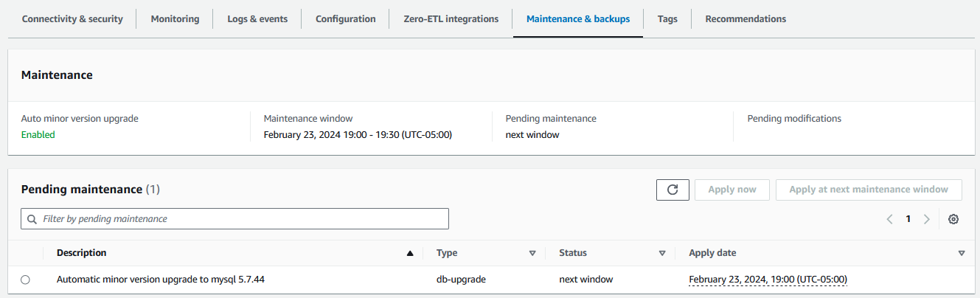This screenshot has width=980, height=298.
Task: Click Apply at next maintenance window
Action: click(x=869, y=190)
